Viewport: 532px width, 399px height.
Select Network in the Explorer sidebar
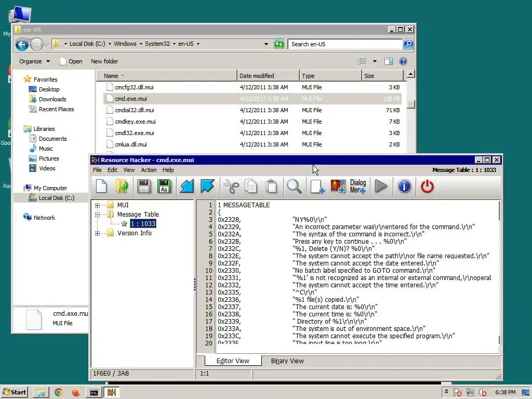tap(44, 218)
